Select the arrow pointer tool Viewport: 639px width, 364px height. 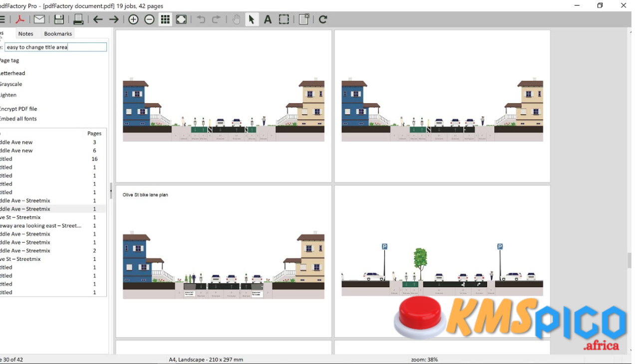click(252, 19)
